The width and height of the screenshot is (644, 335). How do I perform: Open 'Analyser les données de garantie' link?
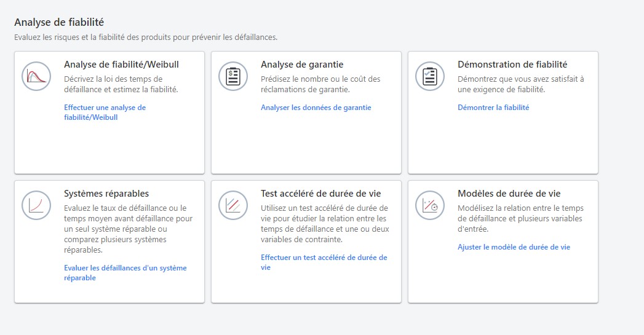316,108
